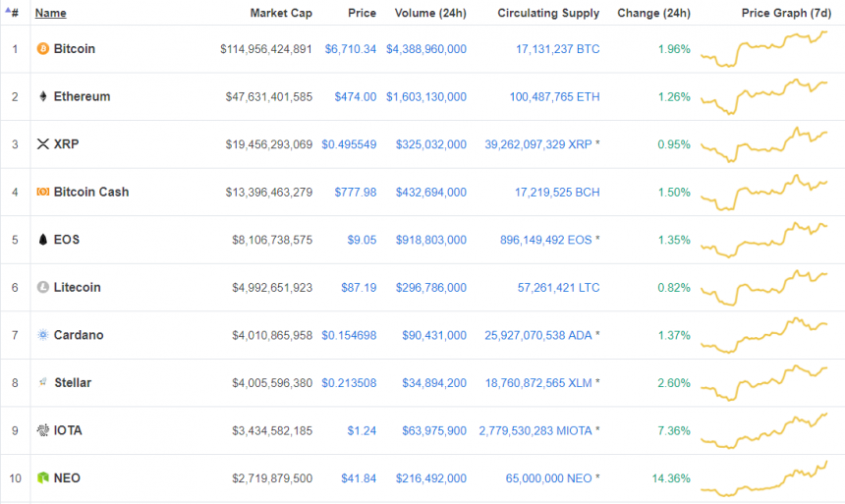The width and height of the screenshot is (845, 504).
Task: Click Bitcoin market cap $114,956,424,891
Action: point(265,49)
